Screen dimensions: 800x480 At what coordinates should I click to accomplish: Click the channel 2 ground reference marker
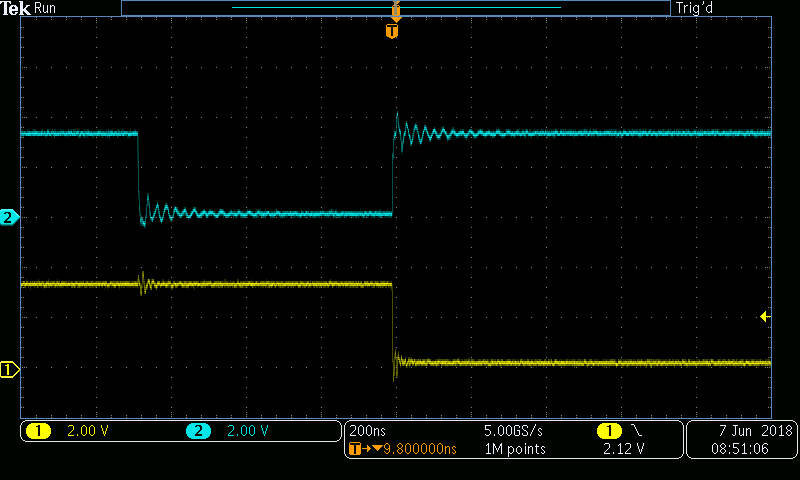click(9, 217)
